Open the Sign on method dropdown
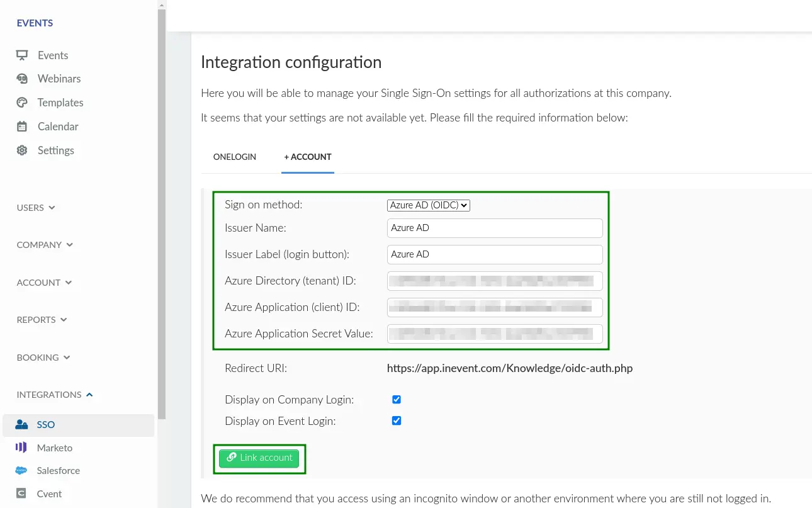Image resolution: width=812 pixels, height=508 pixels. click(x=429, y=205)
